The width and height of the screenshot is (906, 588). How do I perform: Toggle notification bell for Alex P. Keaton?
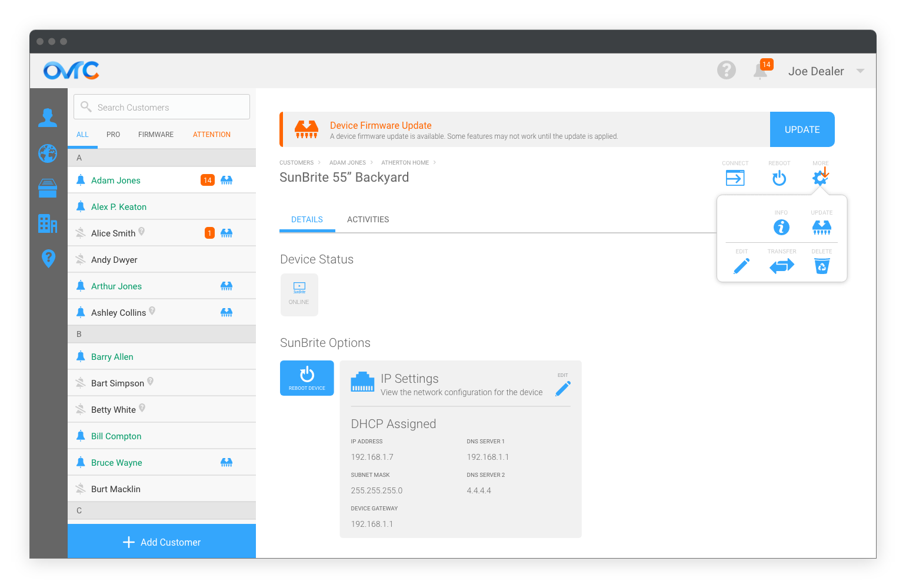point(81,206)
